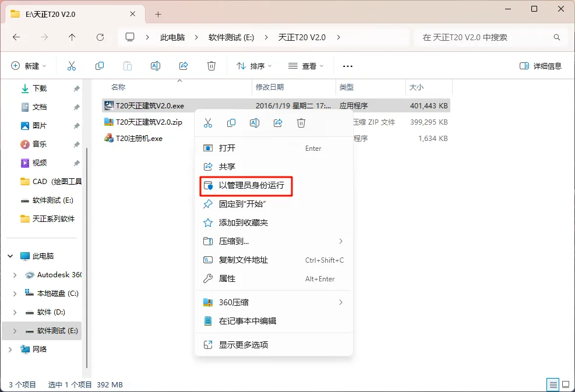Click the Rename icon in the Explorer toolbar
Viewport: 575px width, 392px height.
tap(156, 66)
